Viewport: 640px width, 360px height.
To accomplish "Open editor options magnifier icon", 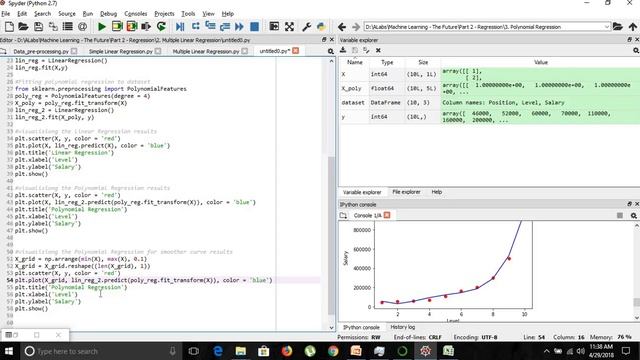I will tap(331, 51).
